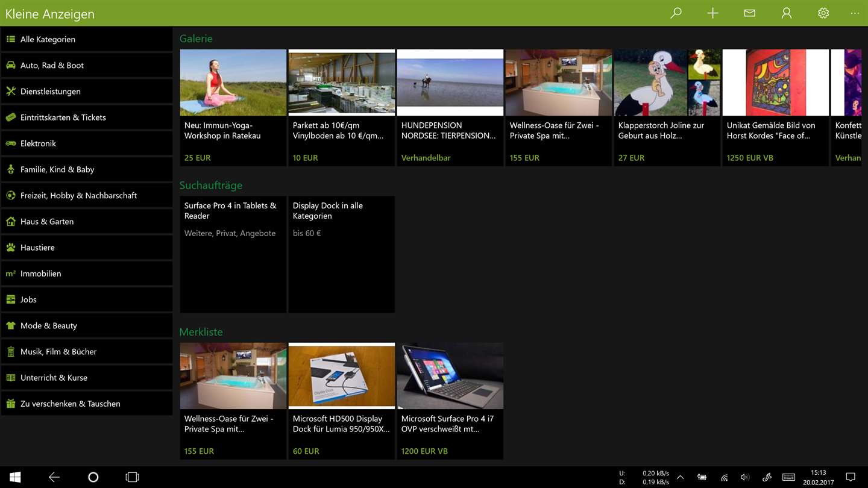Viewport: 868px width, 488px height.
Task: Click the ticket icon for Eintrittskarten & Tickets
Action: pyautogui.click(x=11, y=117)
